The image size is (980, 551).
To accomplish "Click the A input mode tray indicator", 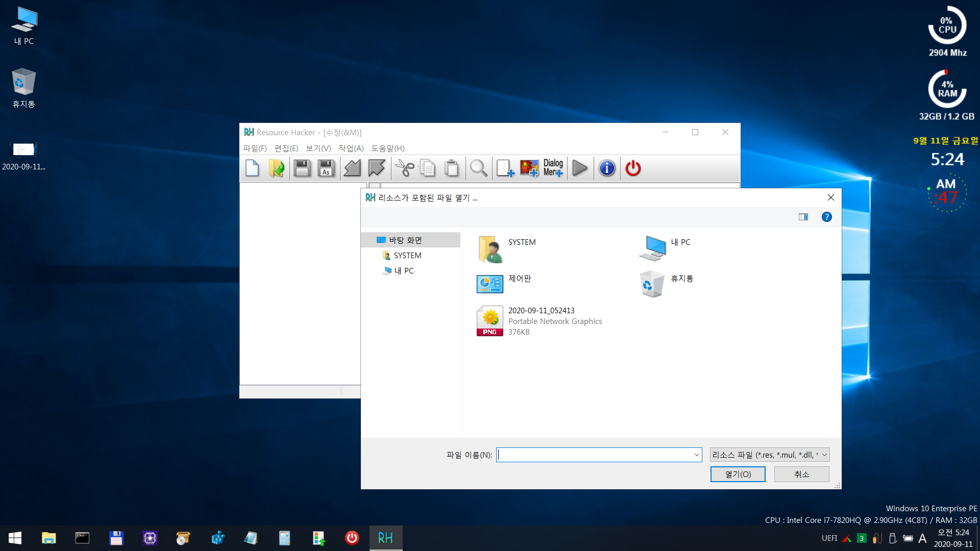I will coord(922,538).
